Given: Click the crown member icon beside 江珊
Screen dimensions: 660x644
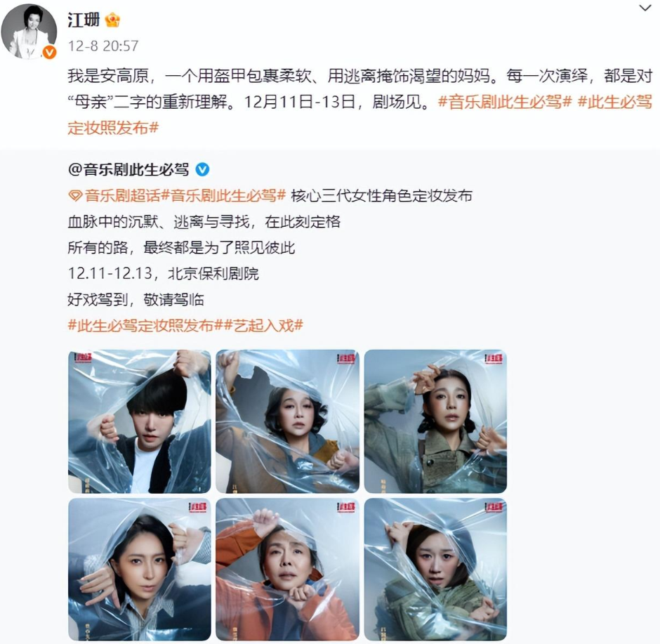Looking at the screenshot, I should click(x=112, y=20).
